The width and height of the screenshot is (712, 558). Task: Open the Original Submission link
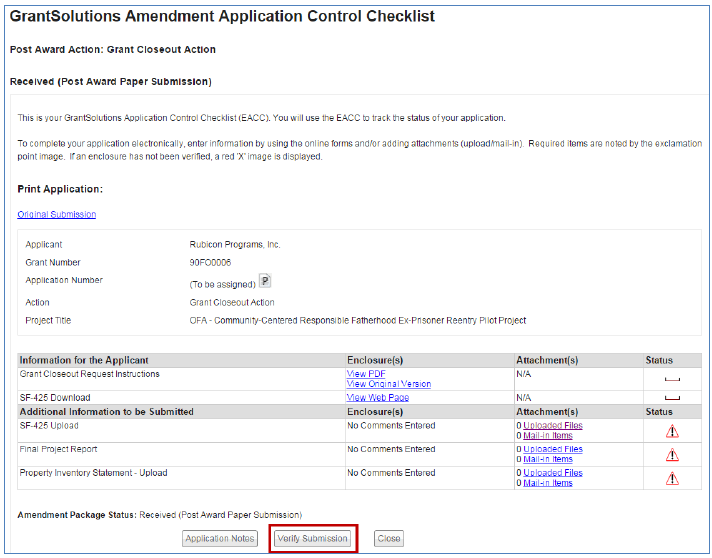tap(57, 214)
